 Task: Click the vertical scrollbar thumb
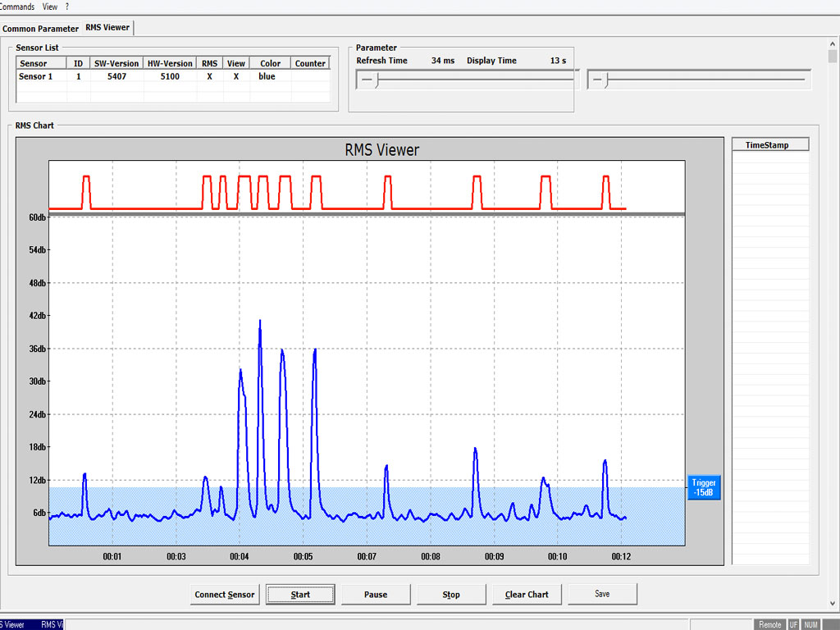(832, 57)
